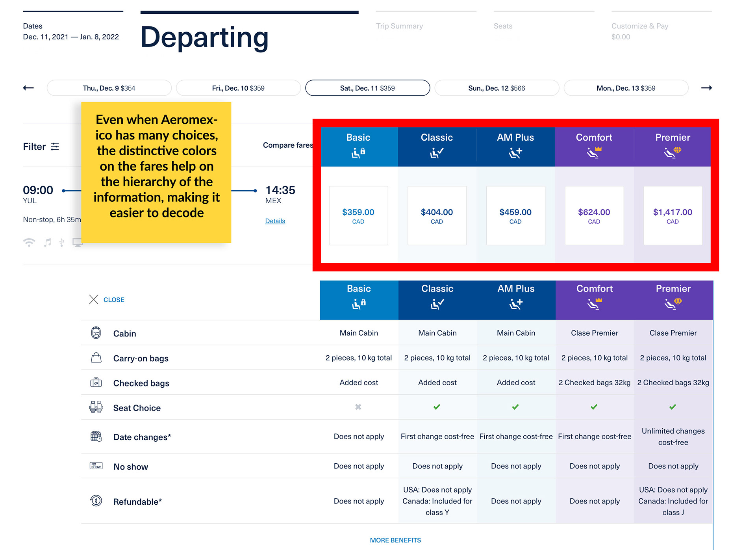Click the Refundable dollar icon

coord(96,501)
